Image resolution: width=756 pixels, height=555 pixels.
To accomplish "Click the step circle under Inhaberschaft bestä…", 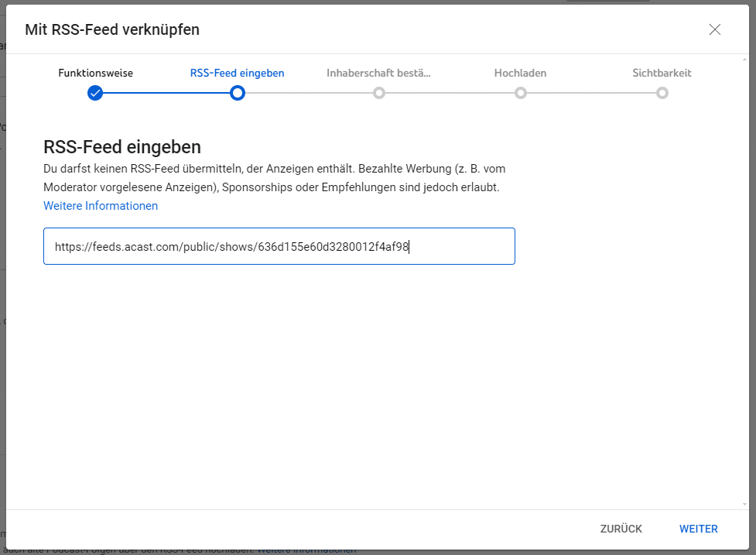I will [378, 93].
